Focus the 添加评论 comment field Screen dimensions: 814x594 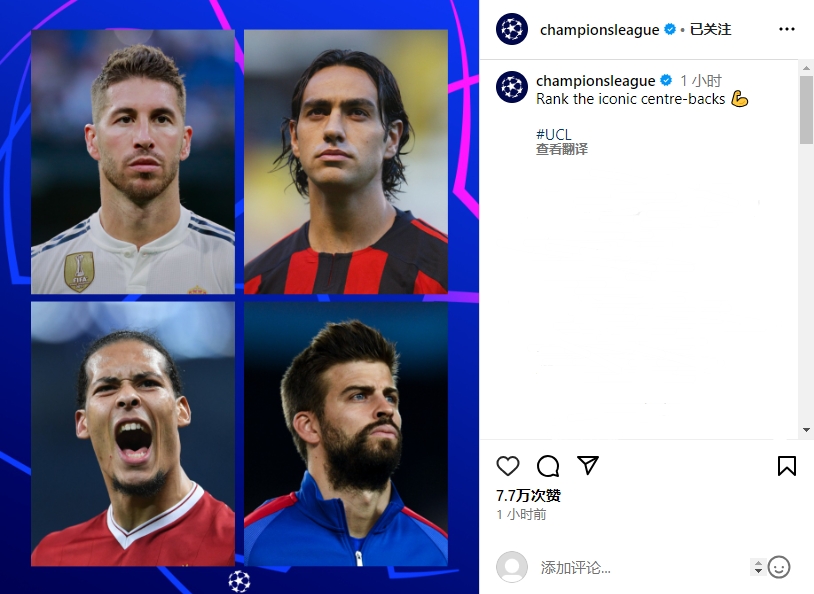pos(641,568)
